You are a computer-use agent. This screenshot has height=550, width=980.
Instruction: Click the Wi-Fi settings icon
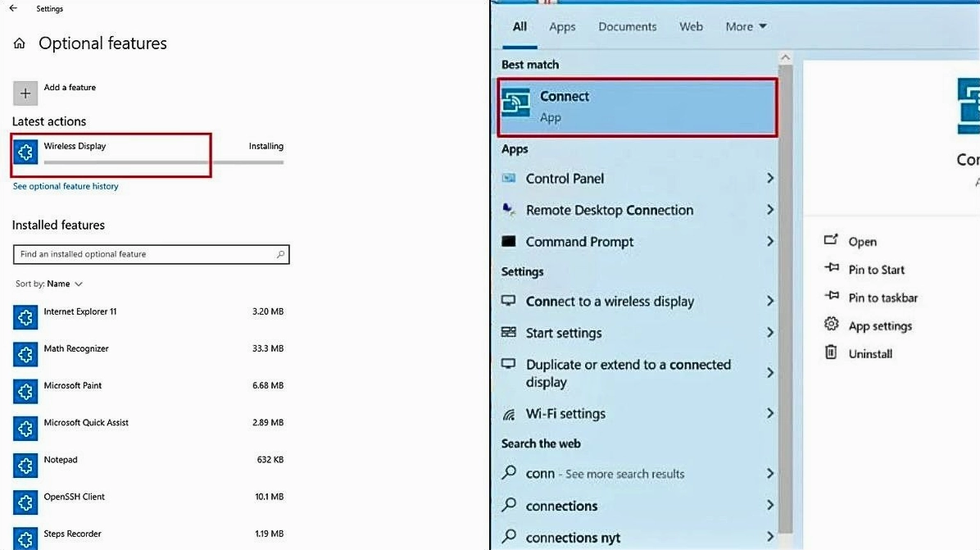(x=510, y=413)
